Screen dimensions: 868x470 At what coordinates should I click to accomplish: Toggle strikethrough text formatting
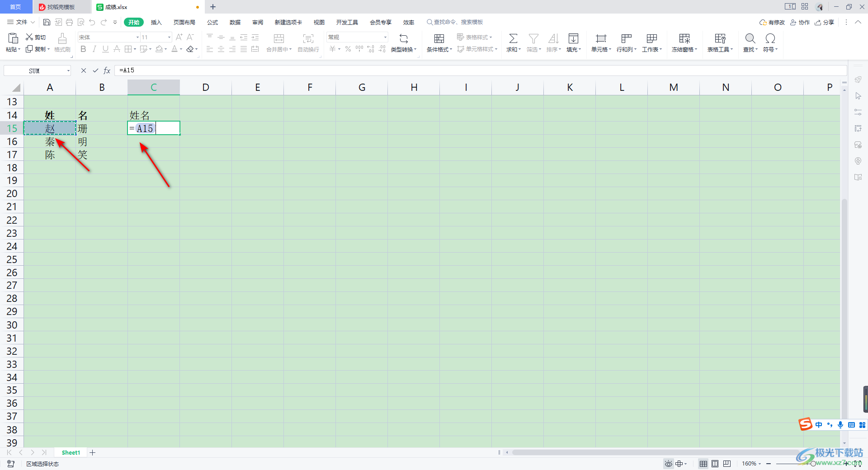pos(117,49)
